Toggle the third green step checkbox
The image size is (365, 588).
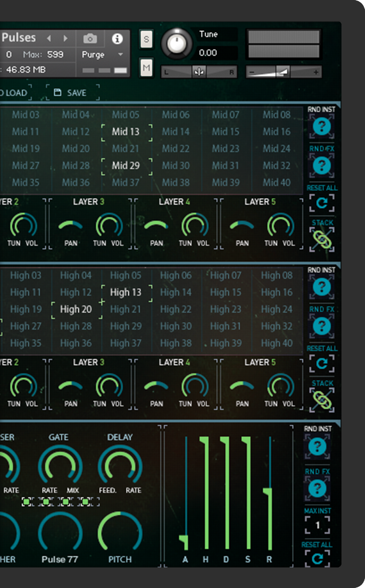pyautogui.click(x=66, y=501)
